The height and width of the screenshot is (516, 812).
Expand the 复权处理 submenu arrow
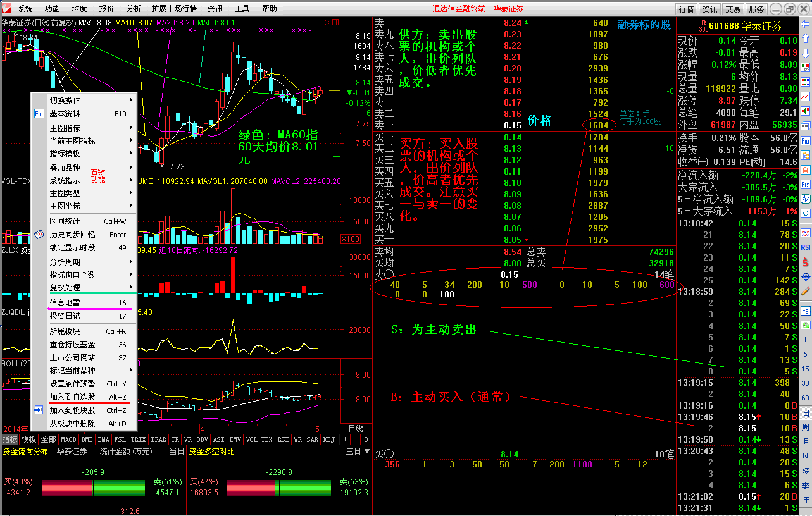(x=131, y=287)
